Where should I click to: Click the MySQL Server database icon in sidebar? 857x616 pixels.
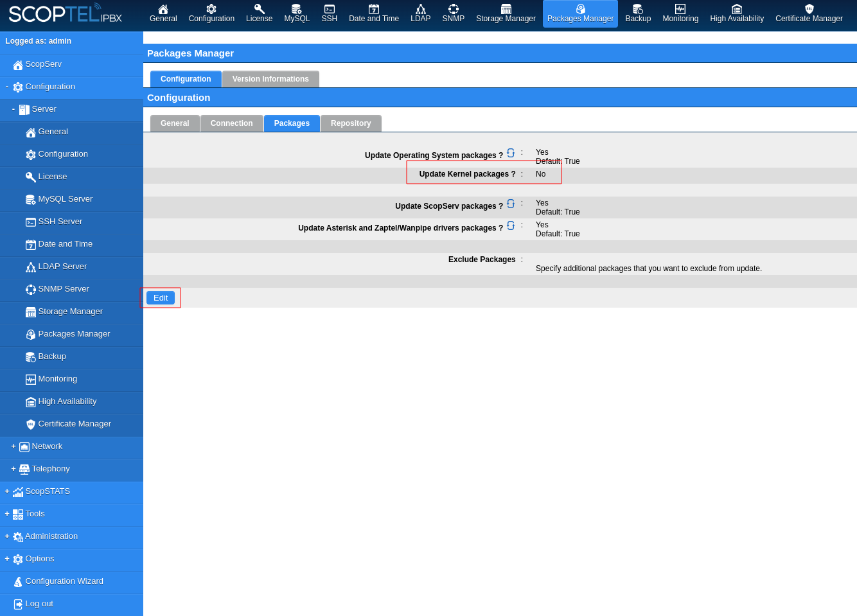[31, 200]
